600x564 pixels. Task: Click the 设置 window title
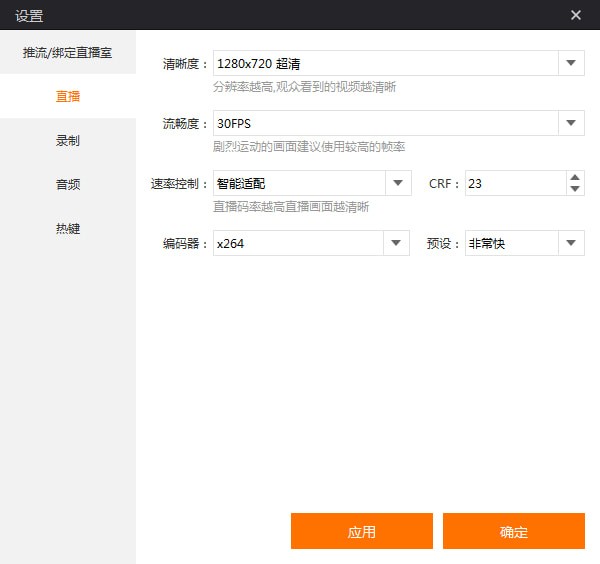(29, 16)
